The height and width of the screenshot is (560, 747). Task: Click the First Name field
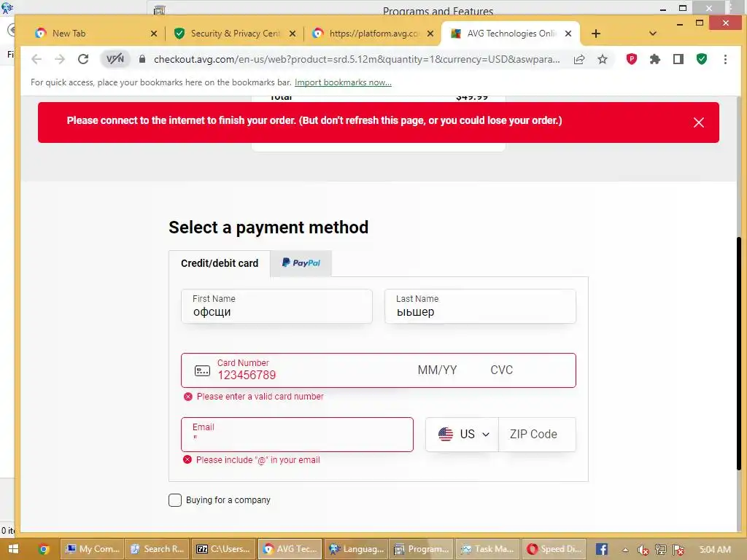pos(276,306)
